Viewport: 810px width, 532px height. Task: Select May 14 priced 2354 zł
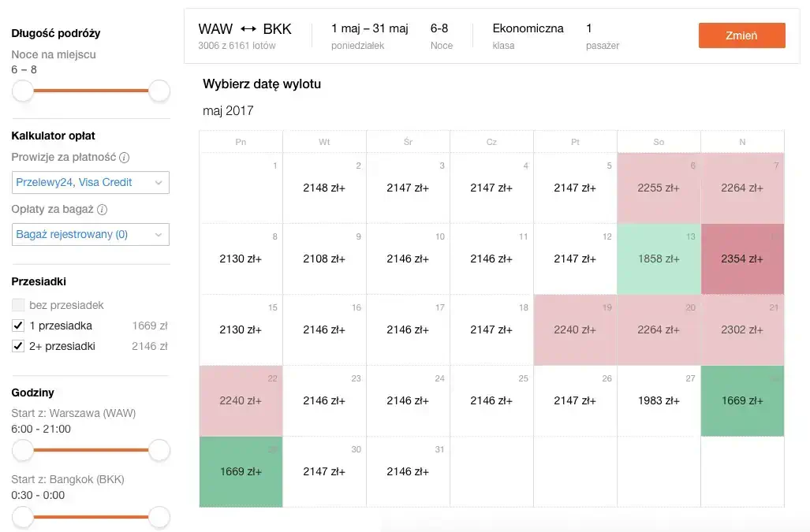click(742, 259)
